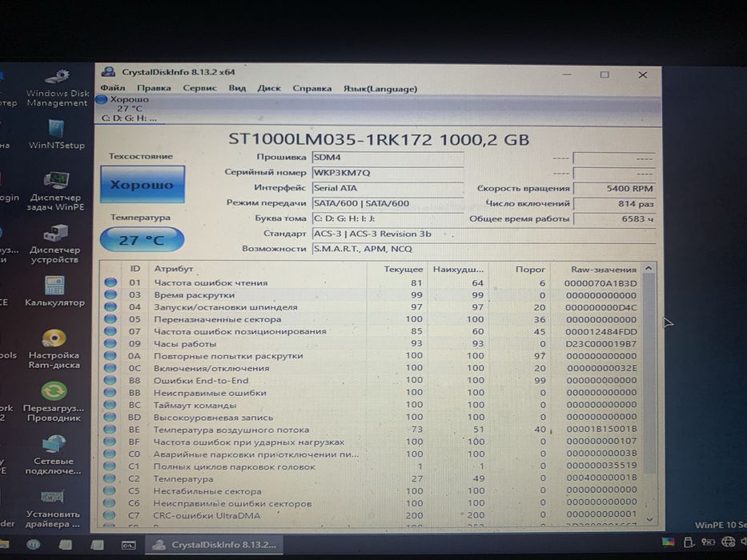Click the status circle for Неисправимые ошибки
Image resolution: width=747 pixels, height=560 pixels.
coord(110,392)
